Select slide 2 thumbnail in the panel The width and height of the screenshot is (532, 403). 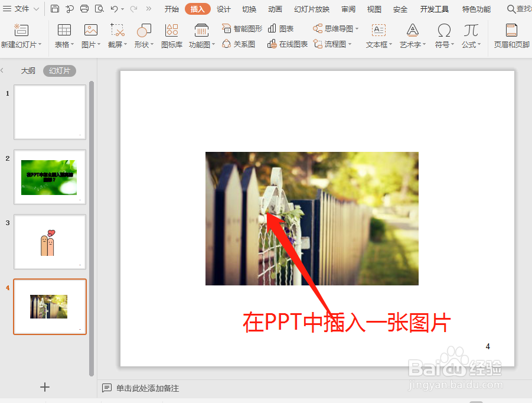tap(50, 177)
